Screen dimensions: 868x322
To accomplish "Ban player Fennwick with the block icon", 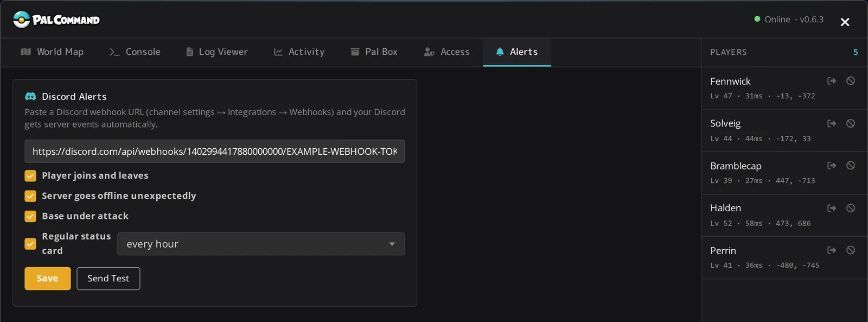I will (x=851, y=81).
